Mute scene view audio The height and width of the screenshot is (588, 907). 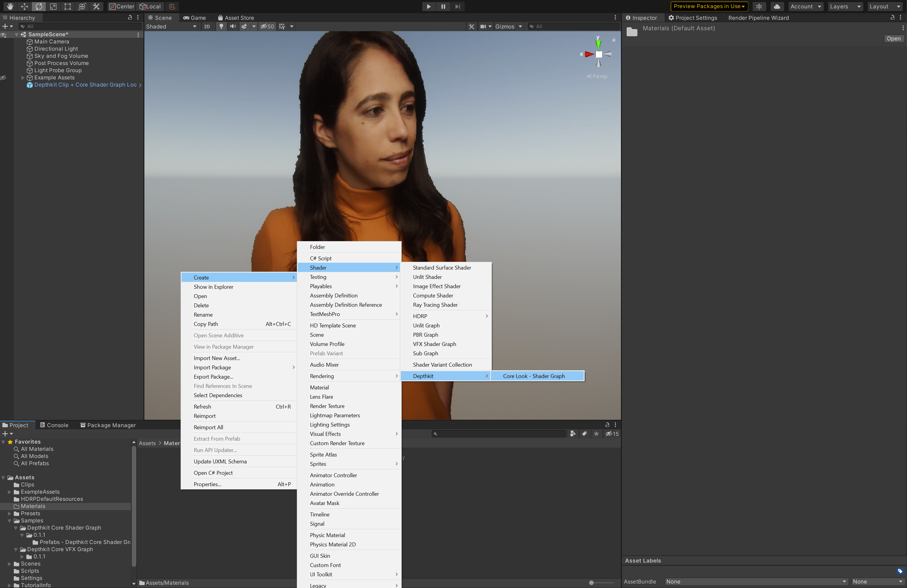click(x=232, y=26)
